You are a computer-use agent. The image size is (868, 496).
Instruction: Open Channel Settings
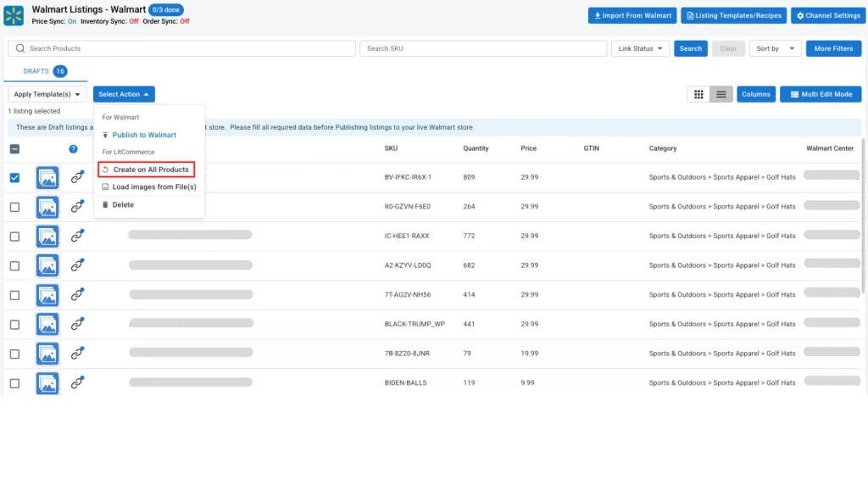coord(828,15)
